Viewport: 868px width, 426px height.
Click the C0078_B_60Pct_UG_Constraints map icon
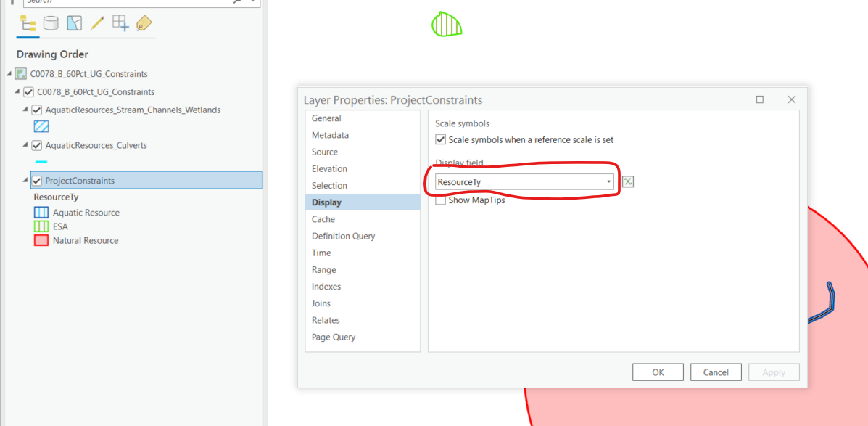20,74
